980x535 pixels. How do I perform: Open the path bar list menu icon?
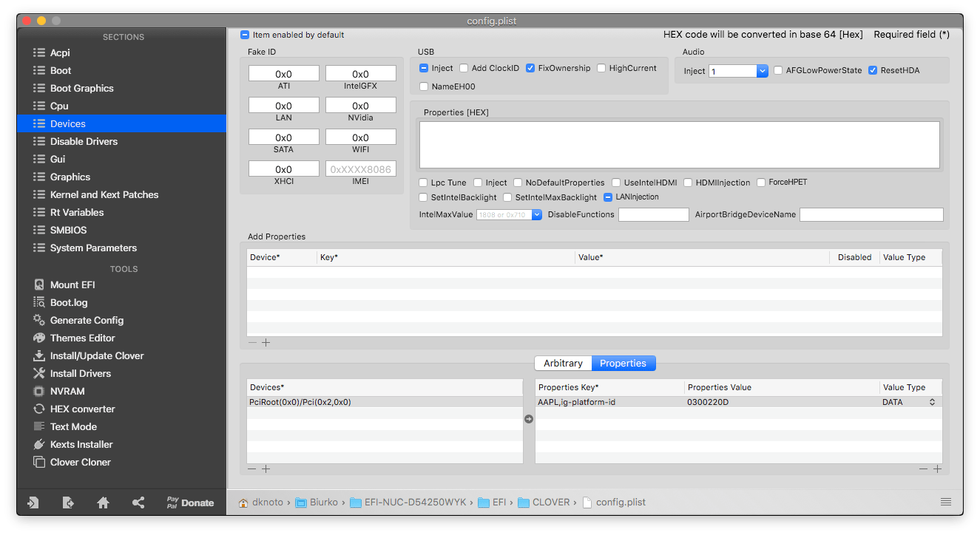946,502
